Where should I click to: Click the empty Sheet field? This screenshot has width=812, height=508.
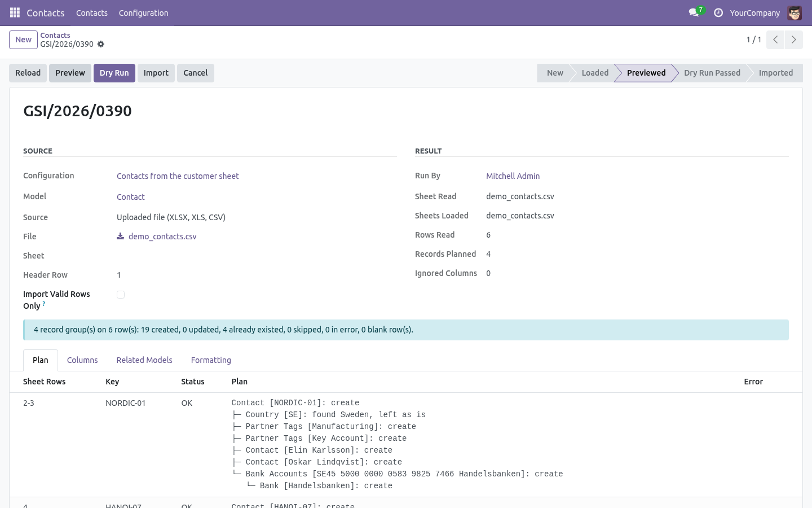coord(257,256)
